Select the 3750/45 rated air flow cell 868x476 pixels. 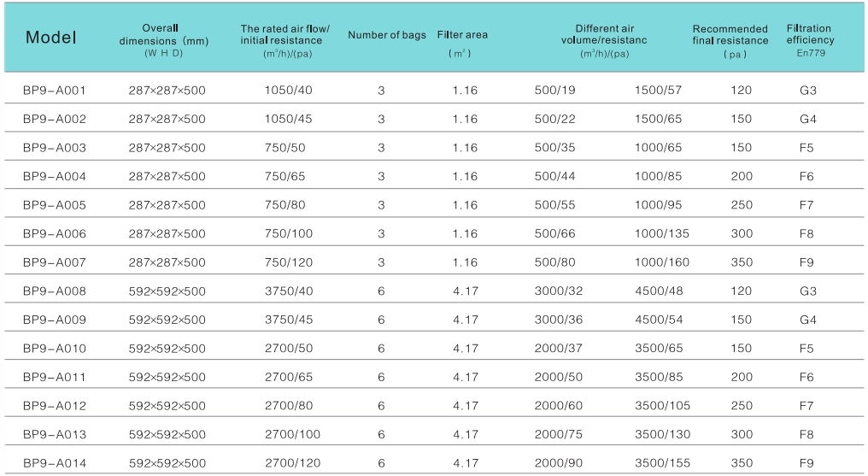click(289, 320)
